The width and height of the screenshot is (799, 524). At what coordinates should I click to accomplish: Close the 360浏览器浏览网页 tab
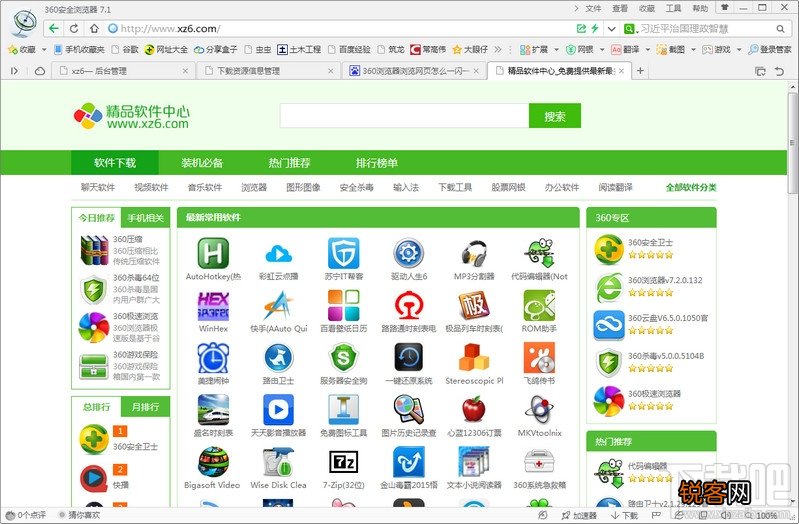pos(476,71)
